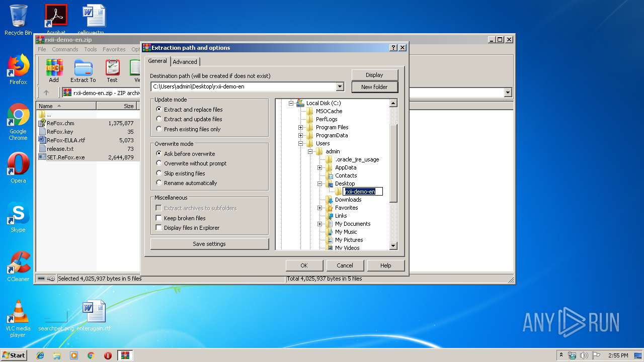Expand ProgramData tree node
Viewport: 644px width, 362px height.
(x=300, y=135)
